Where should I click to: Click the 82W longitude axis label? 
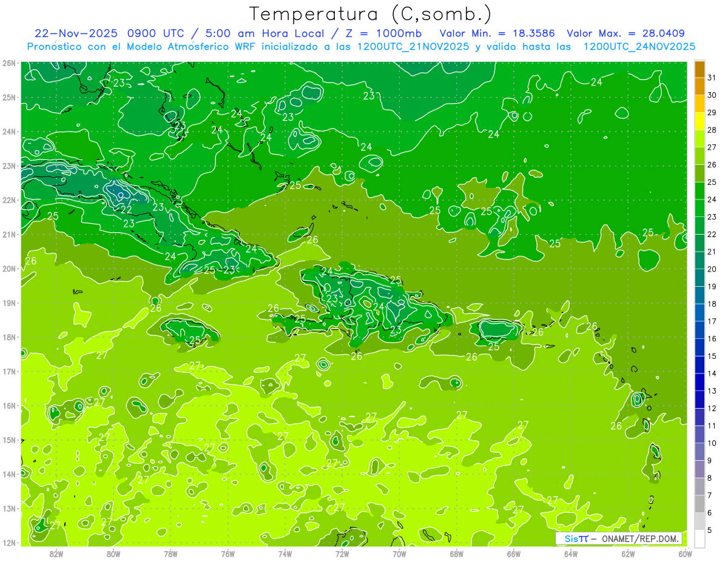(56, 553)
